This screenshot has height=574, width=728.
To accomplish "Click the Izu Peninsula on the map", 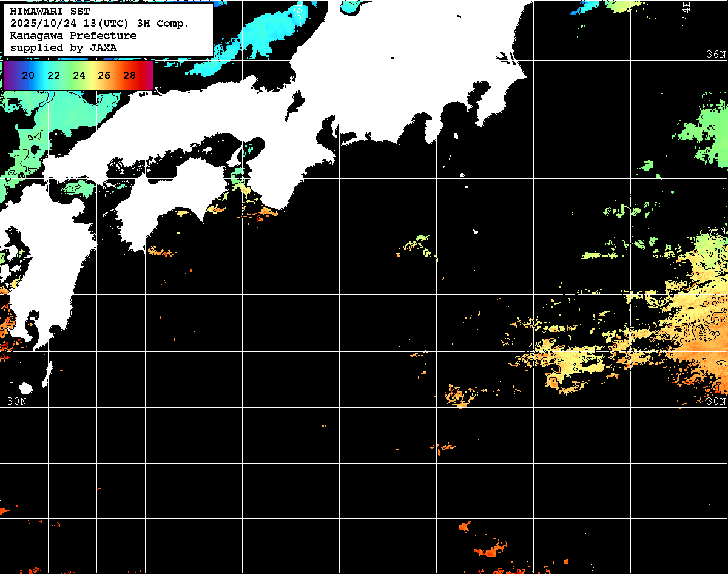I will coord(433,129).
